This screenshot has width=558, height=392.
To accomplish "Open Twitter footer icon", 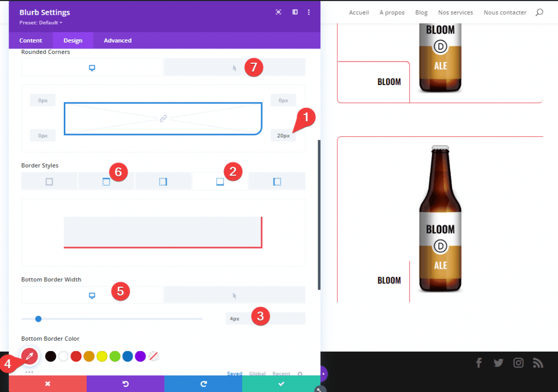I will [499, 363].
